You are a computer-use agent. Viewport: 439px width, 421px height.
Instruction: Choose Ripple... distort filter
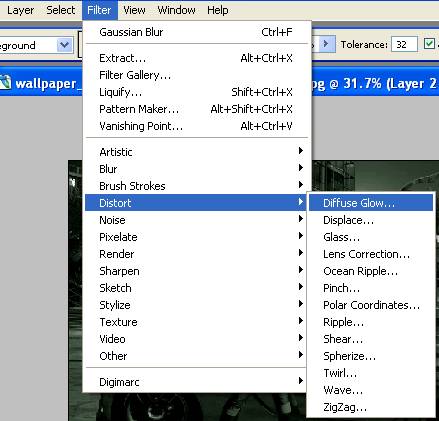coord(371,322)
